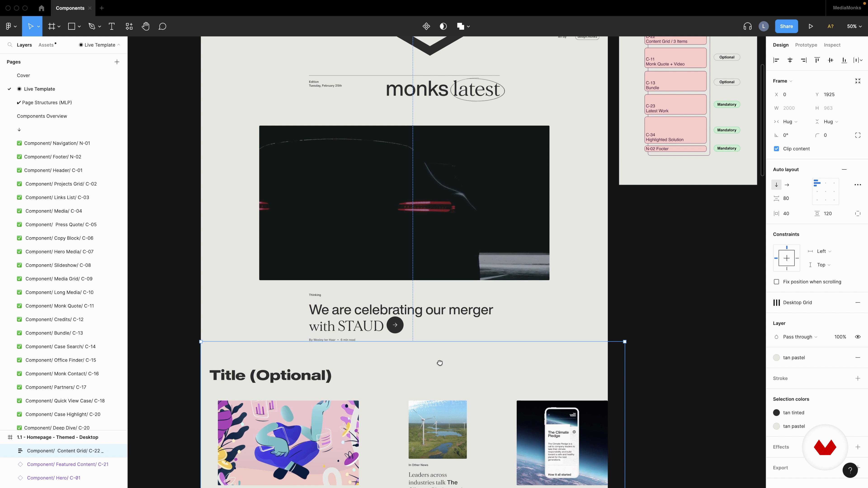This screenshot has height=488, width=868.
Task: Click the Resources components icon
Action: tap(129, 26)
